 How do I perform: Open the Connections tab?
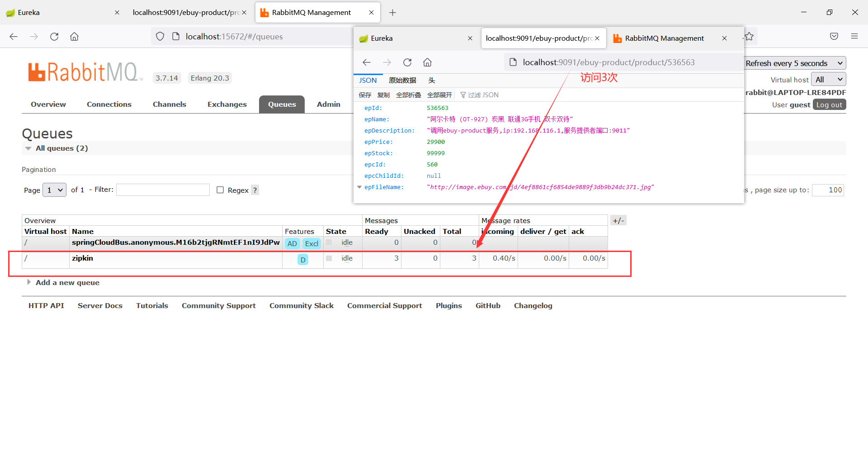pos(109,105)
